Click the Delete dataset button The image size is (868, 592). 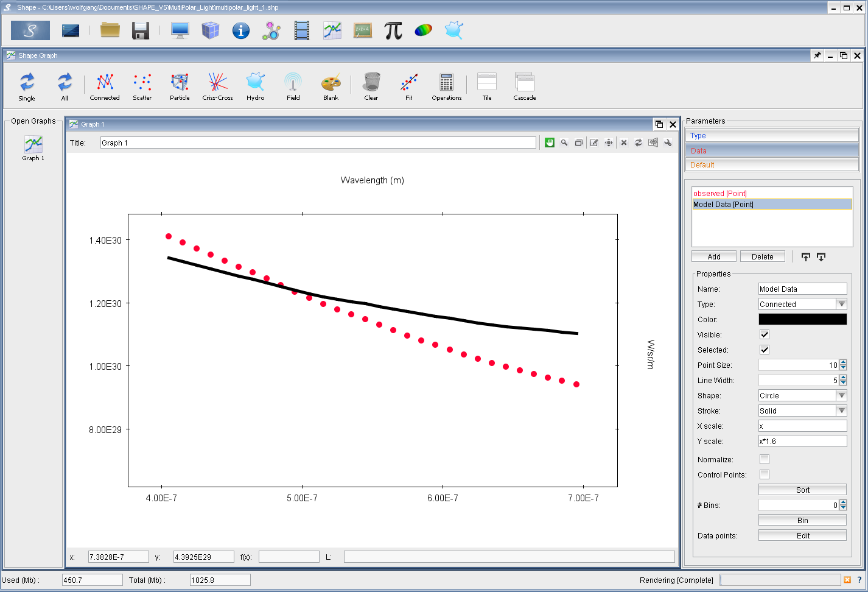point(763,257)
